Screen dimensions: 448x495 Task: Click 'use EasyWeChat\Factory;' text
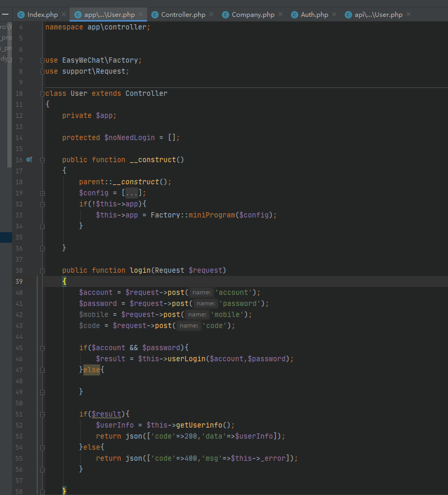[93, 61]
